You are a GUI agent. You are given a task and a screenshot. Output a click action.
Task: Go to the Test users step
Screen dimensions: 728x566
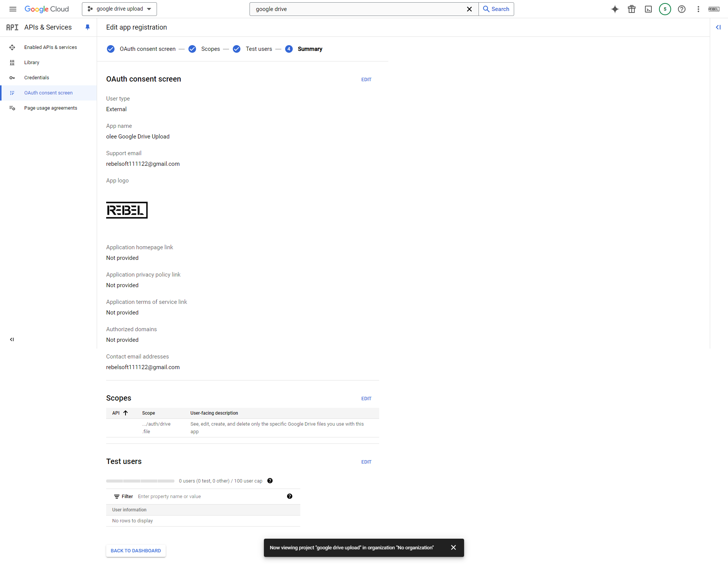pos(253,49)
